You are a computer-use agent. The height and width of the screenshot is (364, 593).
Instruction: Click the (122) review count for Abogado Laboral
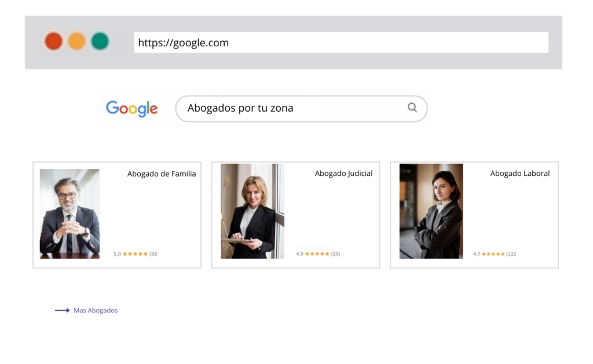pyautogui.click(x=512, y=253)
